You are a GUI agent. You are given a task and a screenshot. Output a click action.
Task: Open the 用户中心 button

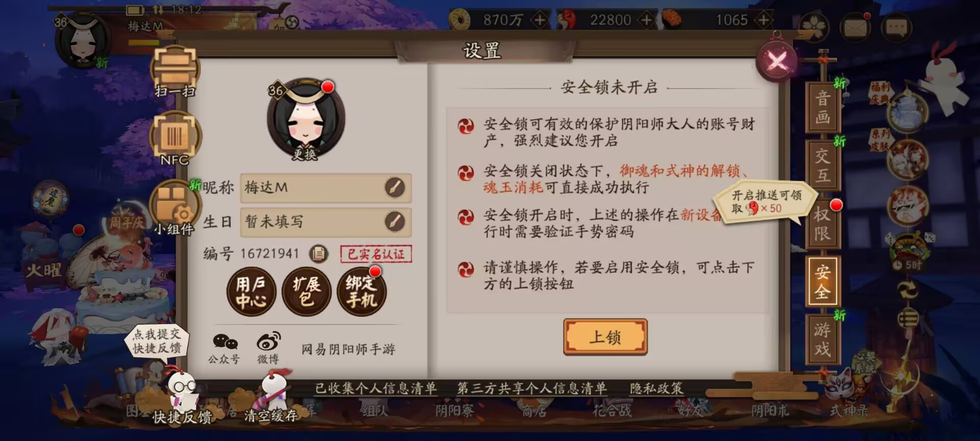click(251, 292)
